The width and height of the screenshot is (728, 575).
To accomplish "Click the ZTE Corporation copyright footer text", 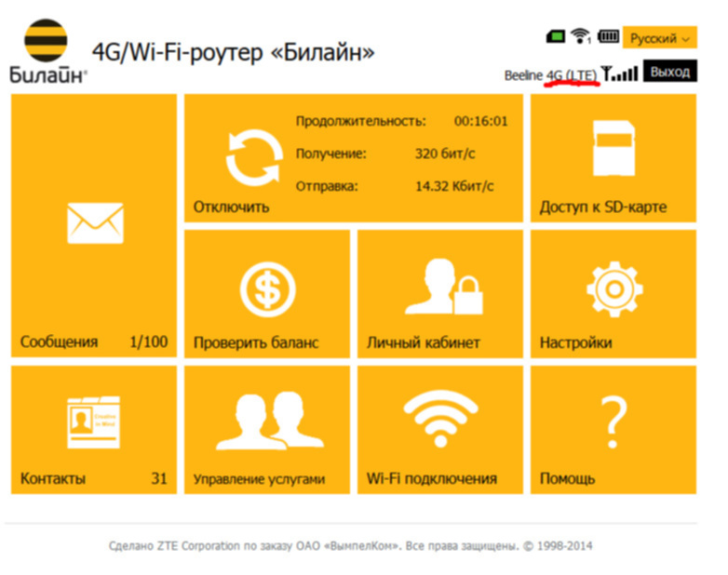I will point(351,546).
